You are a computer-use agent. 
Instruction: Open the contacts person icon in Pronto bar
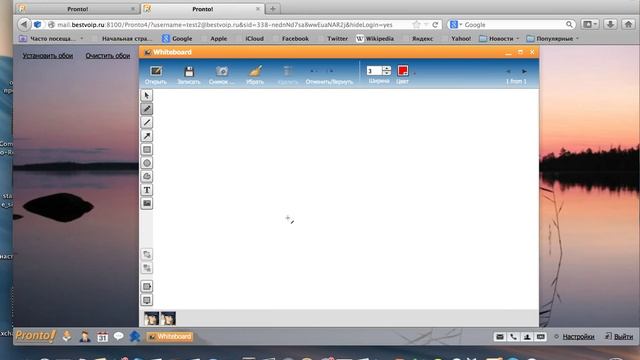click(x=85, y=336)
